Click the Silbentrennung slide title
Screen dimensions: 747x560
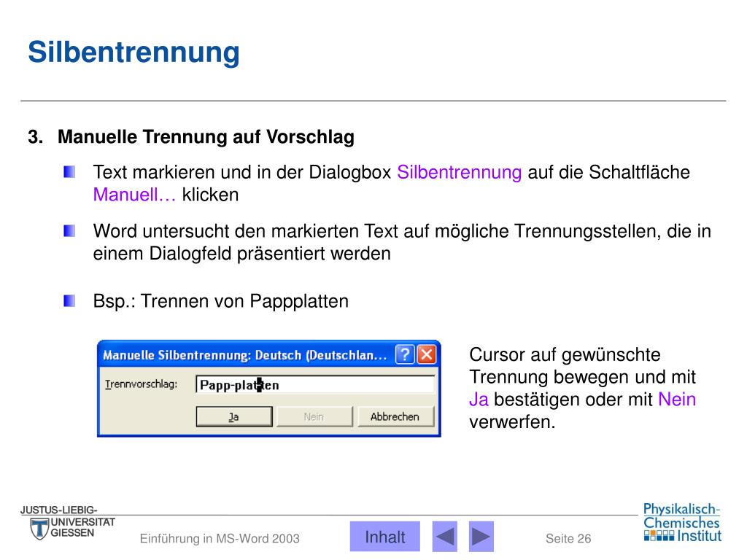pyautogui.click(x=134, y=52)
